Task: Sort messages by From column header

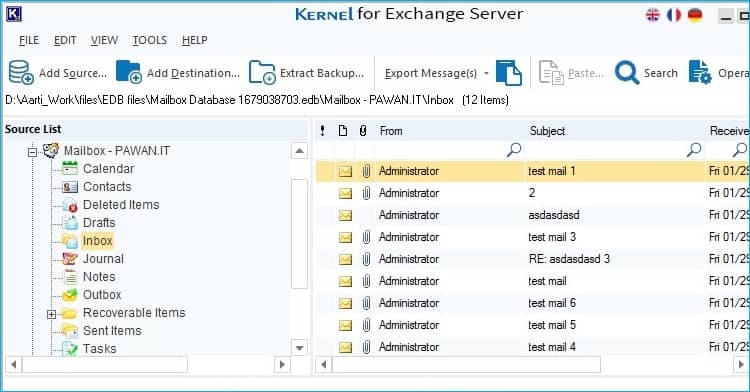Action: (391, 131)
